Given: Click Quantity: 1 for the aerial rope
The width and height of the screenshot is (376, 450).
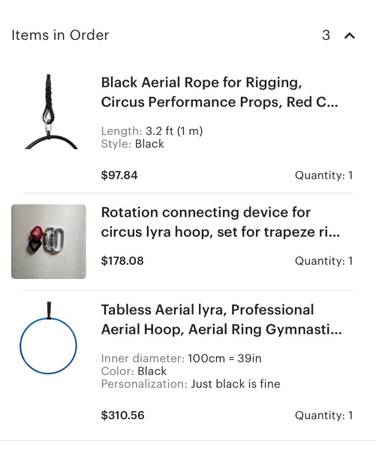Looking at the screenshot, I should [324, 175].
